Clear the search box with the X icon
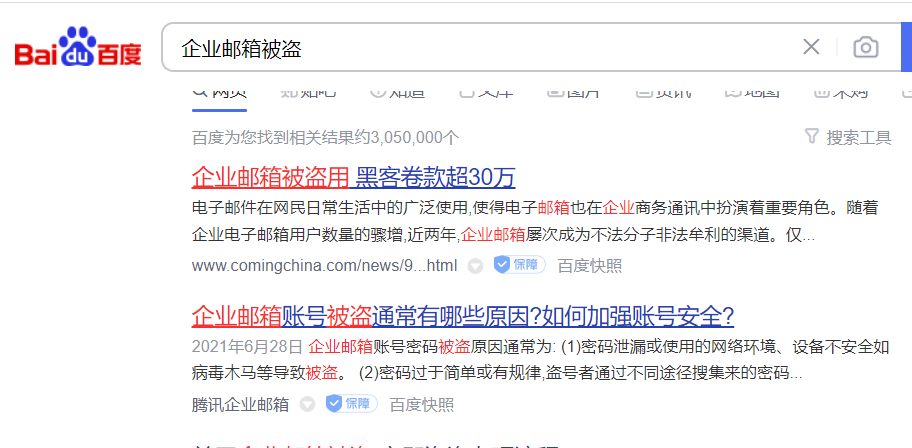 pos(811,47)
